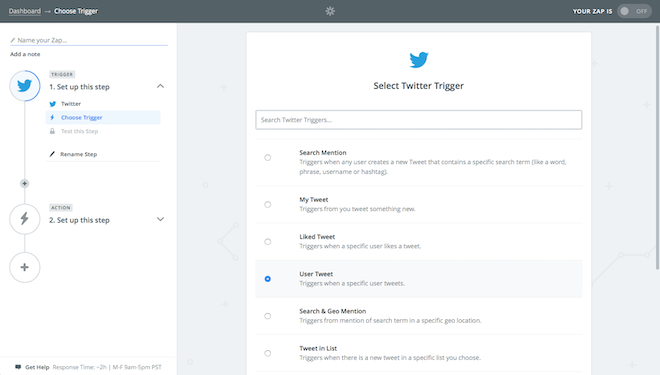
Task: Click the TRIGGER badge label
Action: click(x=62, y=74)
